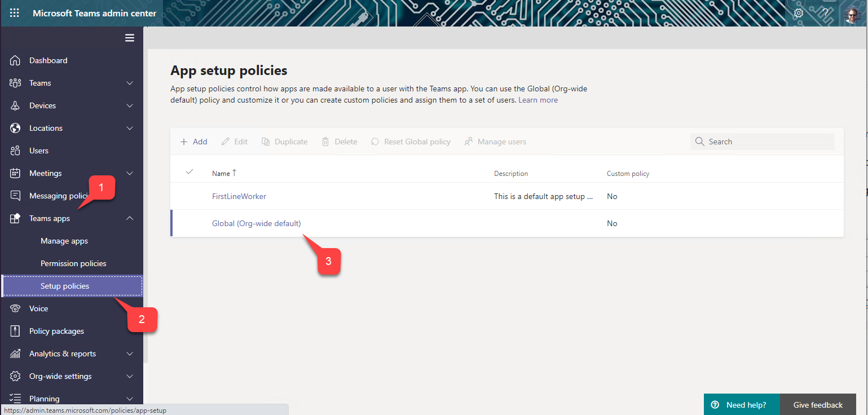Expand the Planning menu chevron
The image size is (868, 415).
pyautogui.click(x=130, y=399)
